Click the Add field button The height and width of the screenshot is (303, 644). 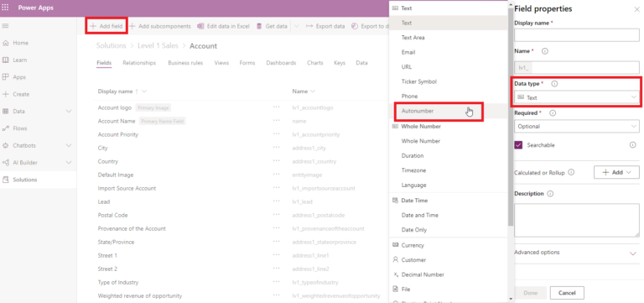tap(106, 26)
